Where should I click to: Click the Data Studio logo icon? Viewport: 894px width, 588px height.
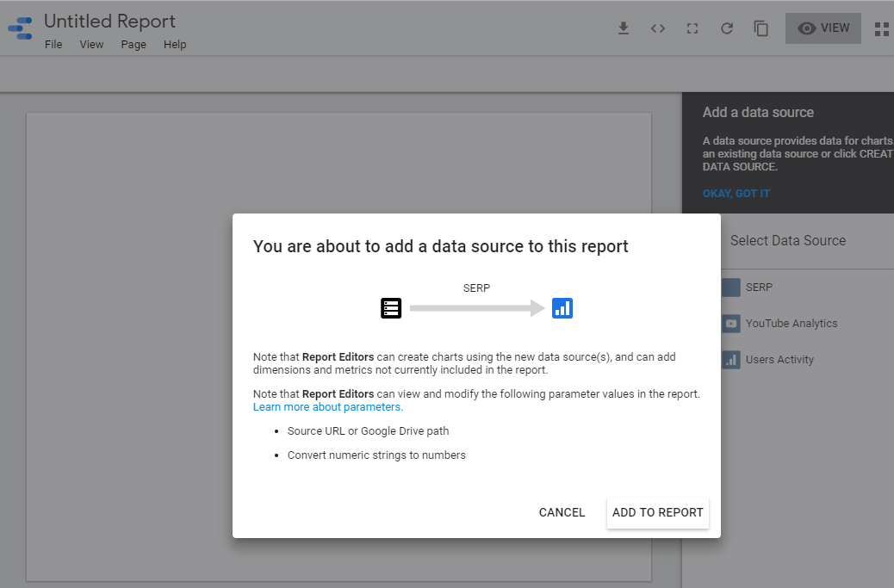[21, 28]
